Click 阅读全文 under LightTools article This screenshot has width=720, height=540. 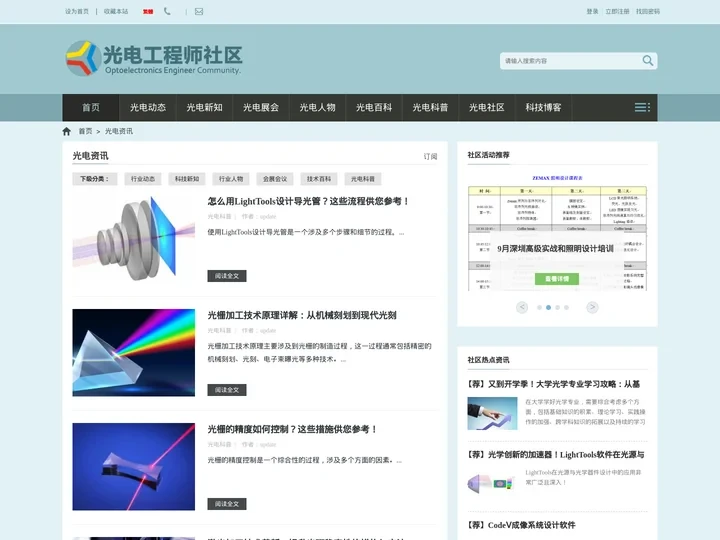[x=227, y=276]
